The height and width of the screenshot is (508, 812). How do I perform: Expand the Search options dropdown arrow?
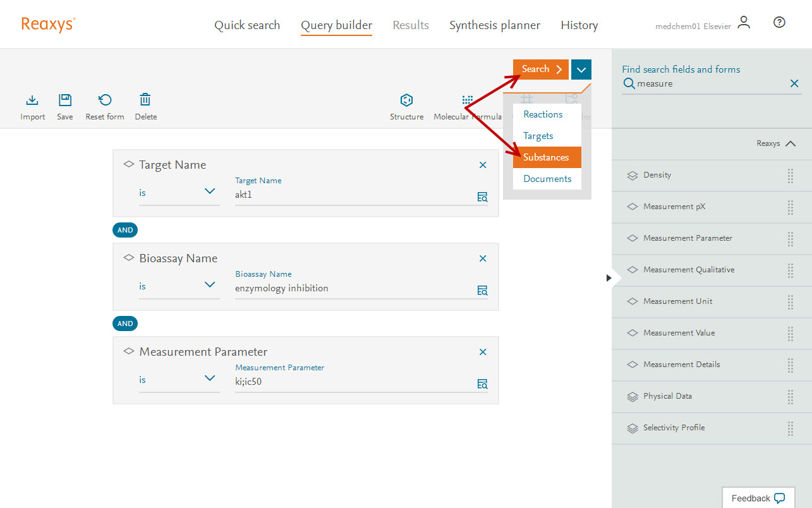tap(581, 70)
